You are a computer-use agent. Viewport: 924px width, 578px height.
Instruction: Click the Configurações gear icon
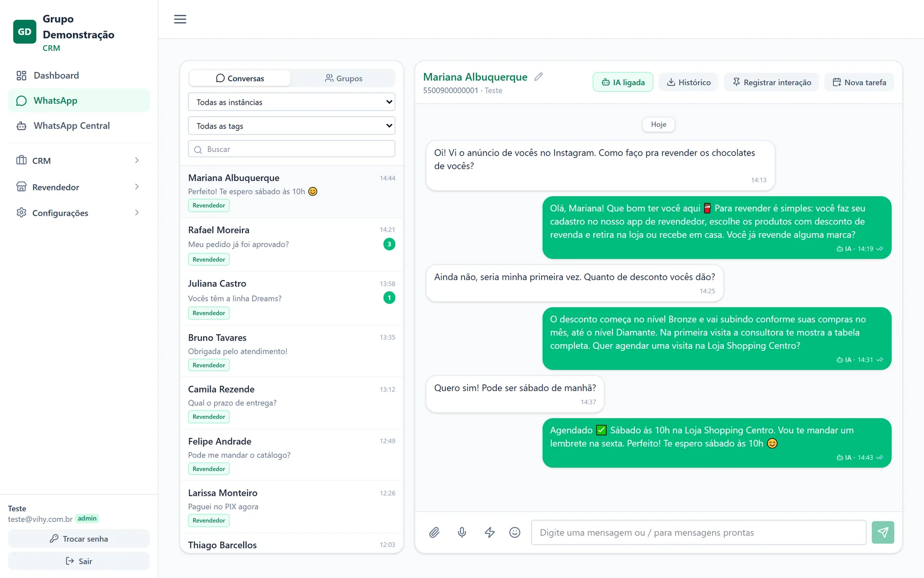[x=22, y=213]
